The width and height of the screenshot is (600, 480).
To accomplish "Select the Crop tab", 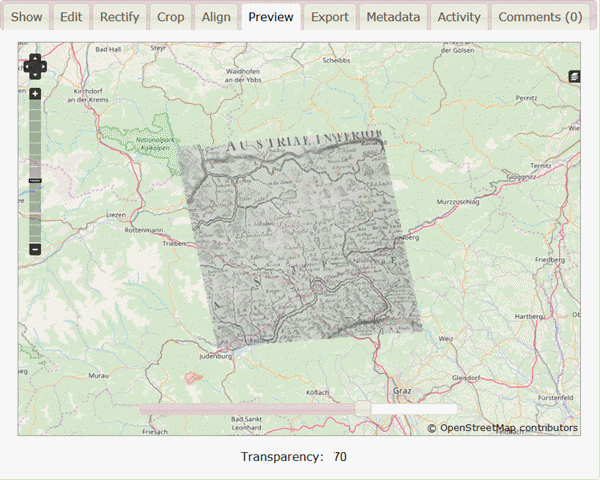I will tap(171, 17).
